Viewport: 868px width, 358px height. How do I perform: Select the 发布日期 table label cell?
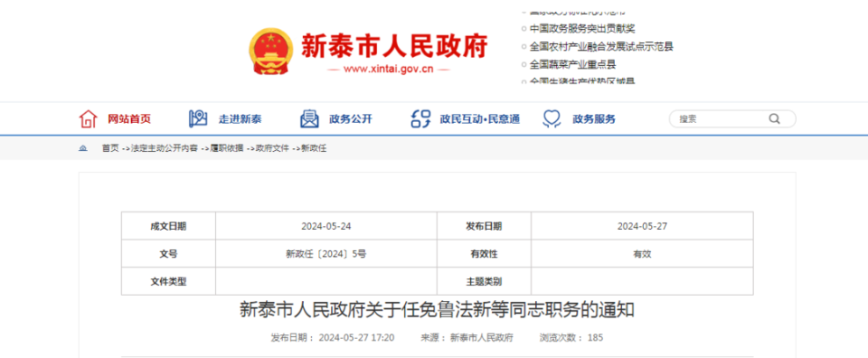click(x=484, y=226)
